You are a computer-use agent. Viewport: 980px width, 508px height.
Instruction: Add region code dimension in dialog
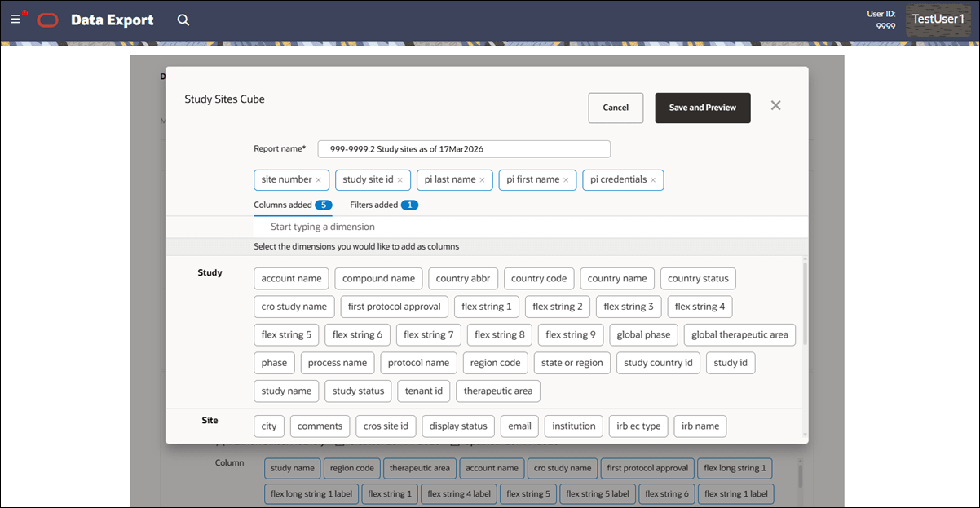pyautogui.click(x=495, y=363)
